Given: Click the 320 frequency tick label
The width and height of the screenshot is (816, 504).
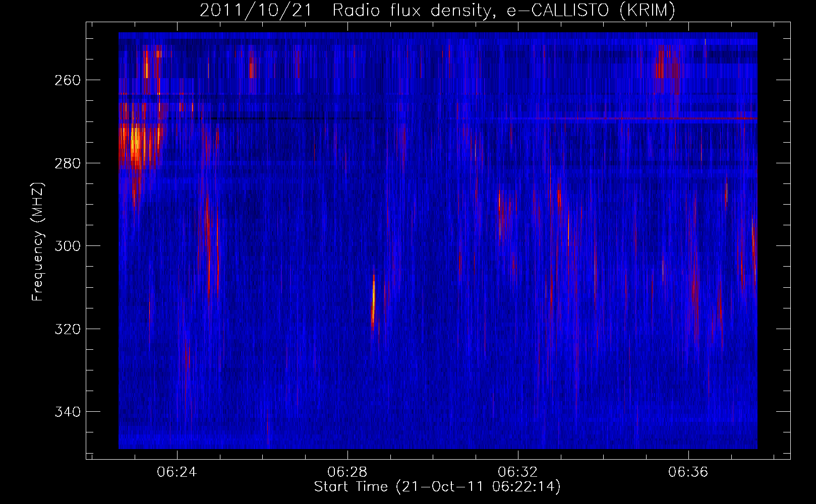Looking at the screenshot, I should (68, 329).
